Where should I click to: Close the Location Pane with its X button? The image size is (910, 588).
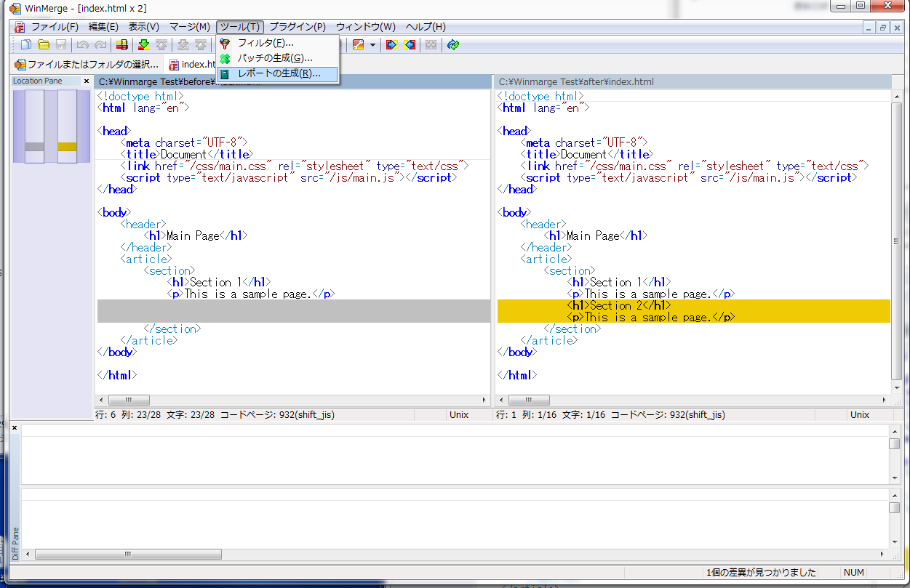tap(87, 81)
